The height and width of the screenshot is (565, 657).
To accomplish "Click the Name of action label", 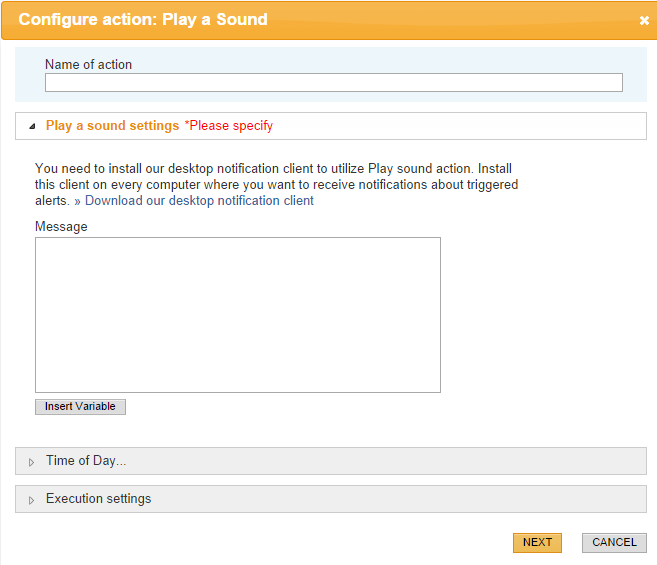I will pyautogui.click(x=88, y=65).
